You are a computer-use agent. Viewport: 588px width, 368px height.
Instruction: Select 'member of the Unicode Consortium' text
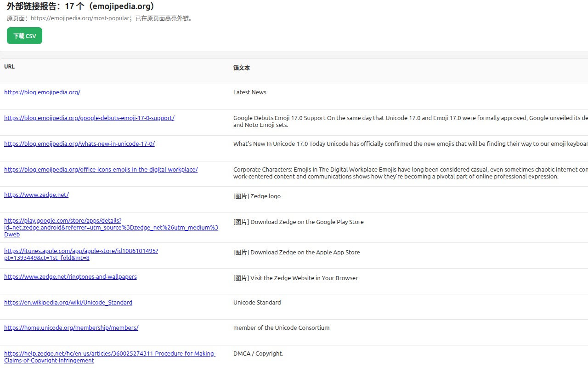(x=281, y=328)
